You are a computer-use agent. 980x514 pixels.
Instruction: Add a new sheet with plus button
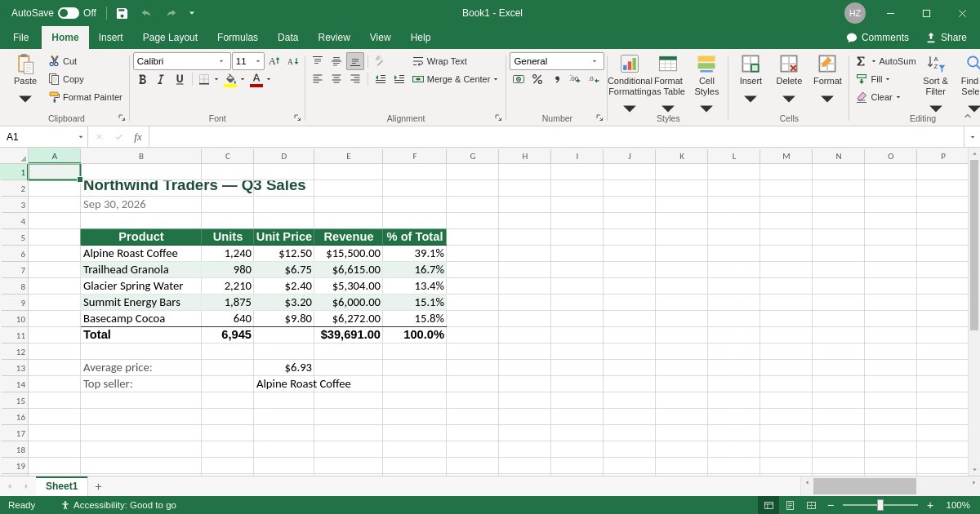coord(98,486)
